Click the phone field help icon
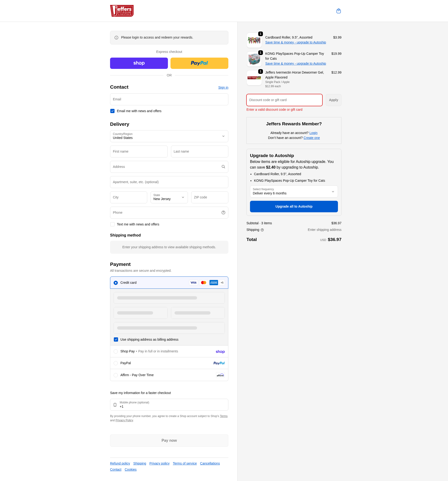Screen dimensions: 448x481 (x=223, y=213)
